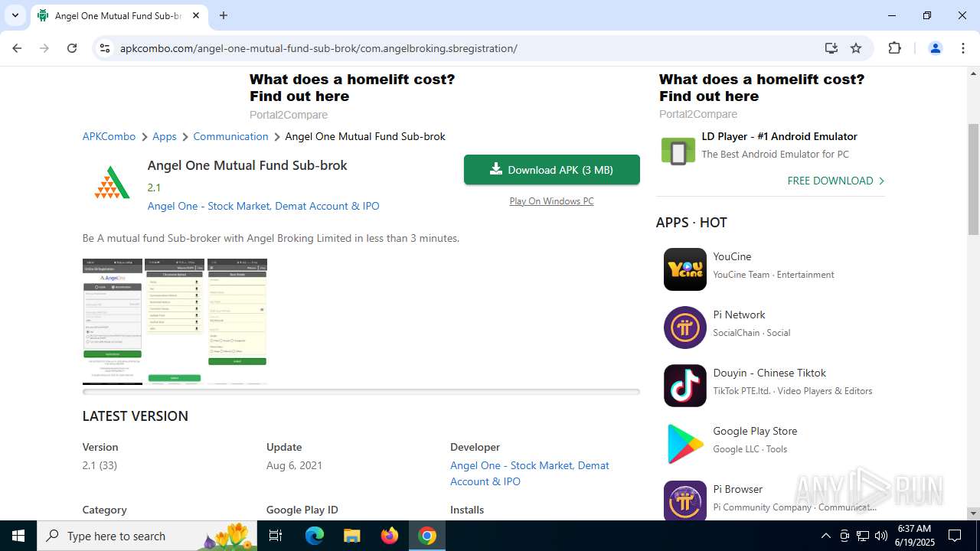The width and height of the screenshot is (980, 551).
Task: Open the YouCine app icon
Action: tap(685, 269)
